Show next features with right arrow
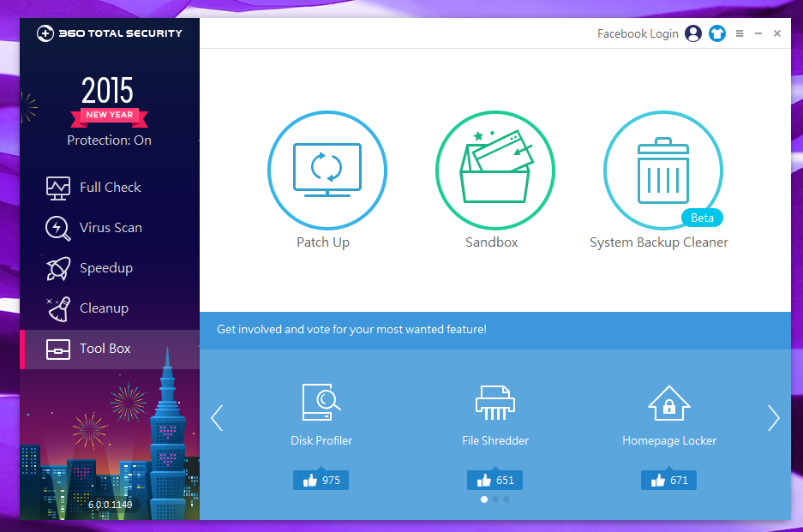This screenshot has width=803, height=532. 773,418
